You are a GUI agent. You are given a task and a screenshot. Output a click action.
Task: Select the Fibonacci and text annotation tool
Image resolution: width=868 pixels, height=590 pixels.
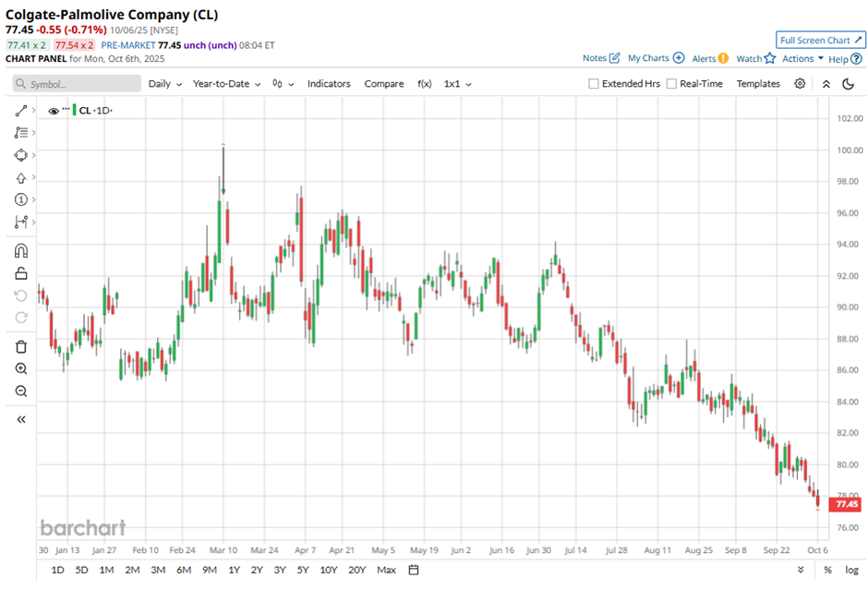pyautogui.click(x=21, y=133)
